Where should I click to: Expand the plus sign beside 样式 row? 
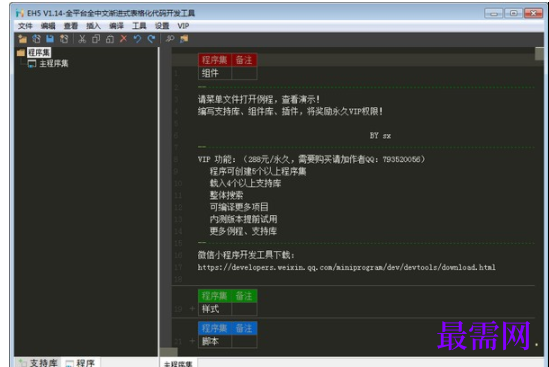pos(192,309)
